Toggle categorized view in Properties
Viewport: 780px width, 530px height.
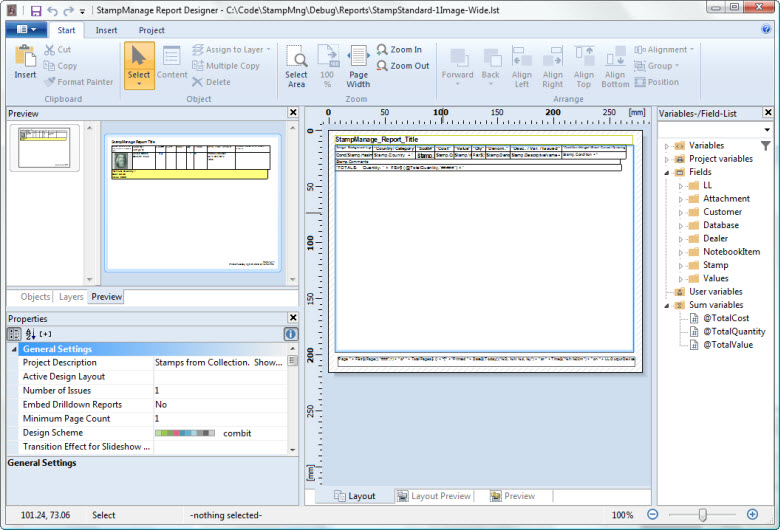click(x=14, y=334)
